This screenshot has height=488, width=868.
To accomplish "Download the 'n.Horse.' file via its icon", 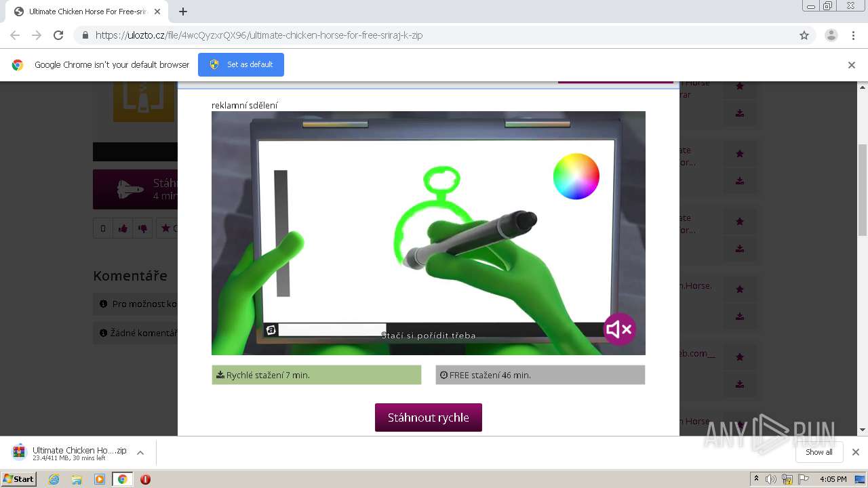I will [x=740, y=317].
